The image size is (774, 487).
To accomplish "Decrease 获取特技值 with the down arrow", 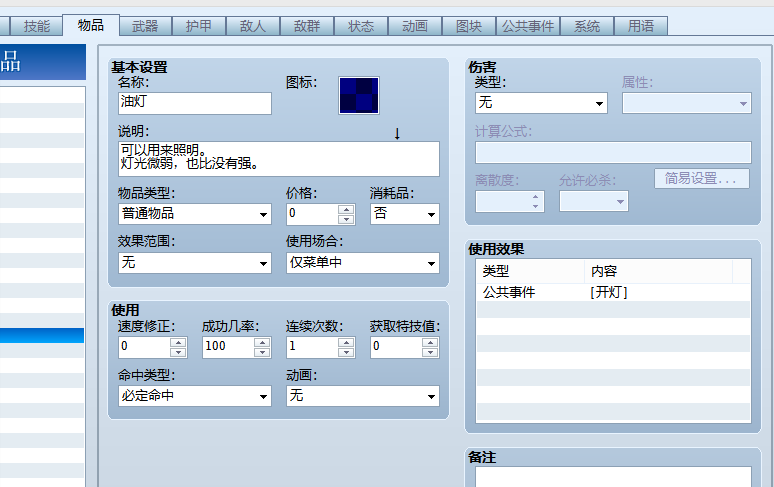I will 430,352.
